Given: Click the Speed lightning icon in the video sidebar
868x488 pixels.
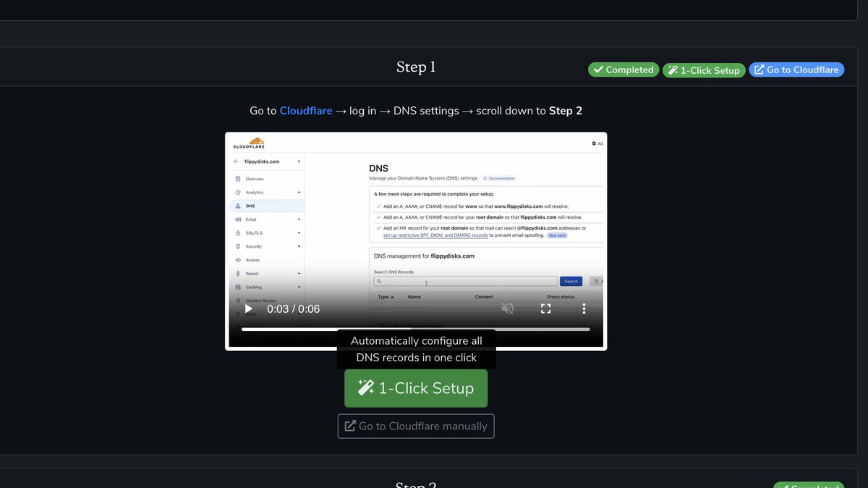Looking at the screenshot, I should 238,274.
